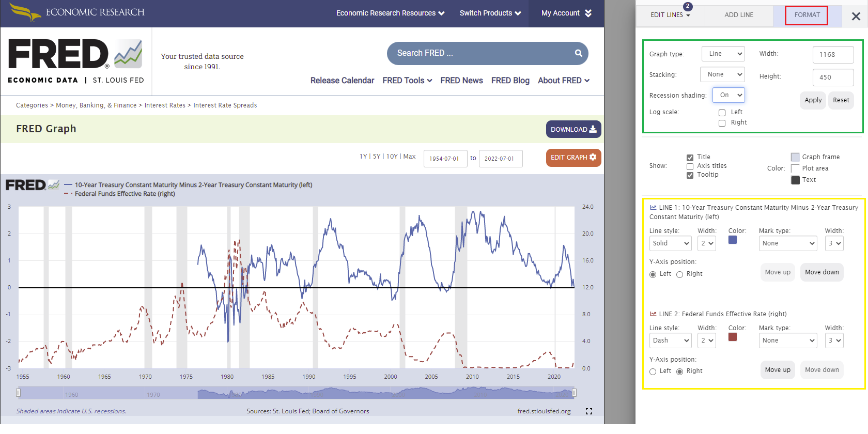Enable the Axis titles checkbox
Screen dimensions: 868x434
(x=690, y=166)
